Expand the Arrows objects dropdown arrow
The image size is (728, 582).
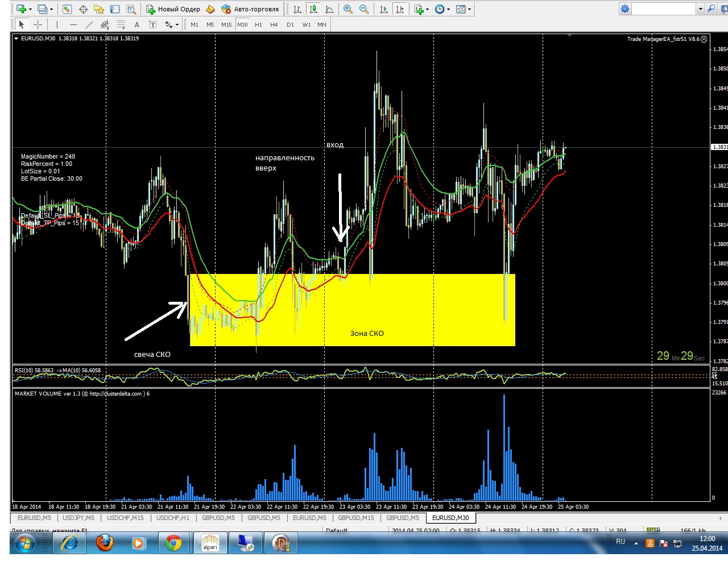(177, 24)
